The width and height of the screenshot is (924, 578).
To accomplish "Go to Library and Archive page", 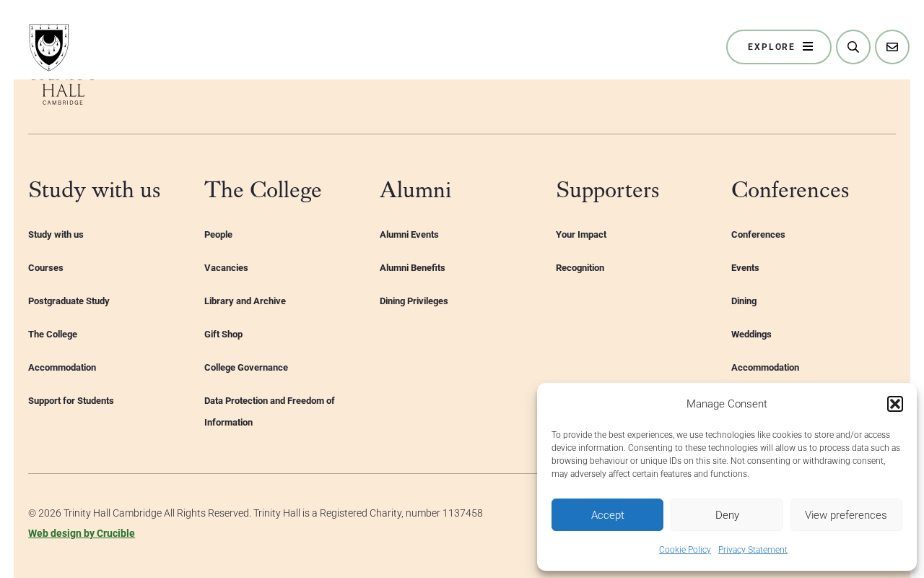I will click(245, 301).
